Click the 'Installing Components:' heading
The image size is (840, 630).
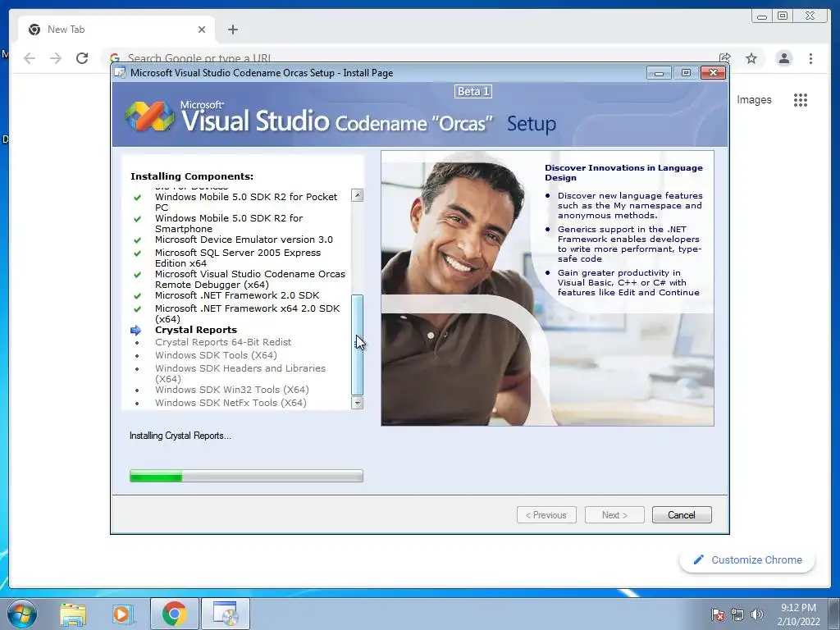pos(192,176)
